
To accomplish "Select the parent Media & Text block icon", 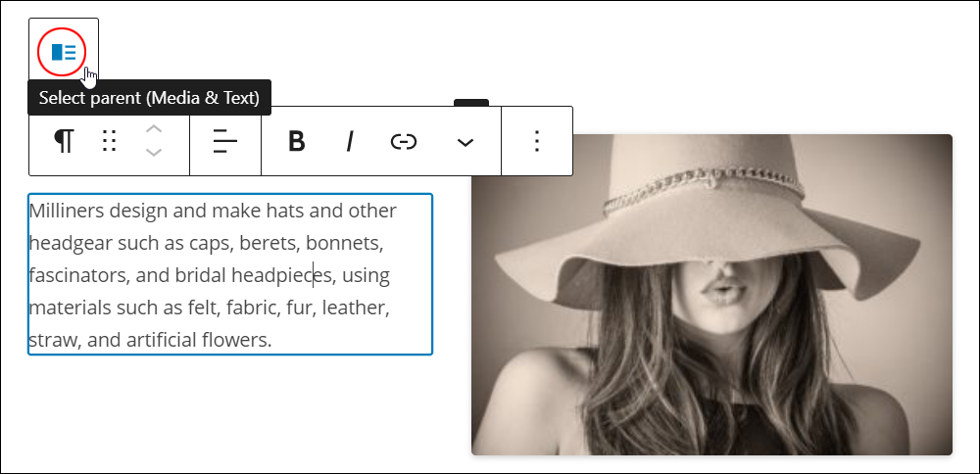I will click(x=63, y=53).
